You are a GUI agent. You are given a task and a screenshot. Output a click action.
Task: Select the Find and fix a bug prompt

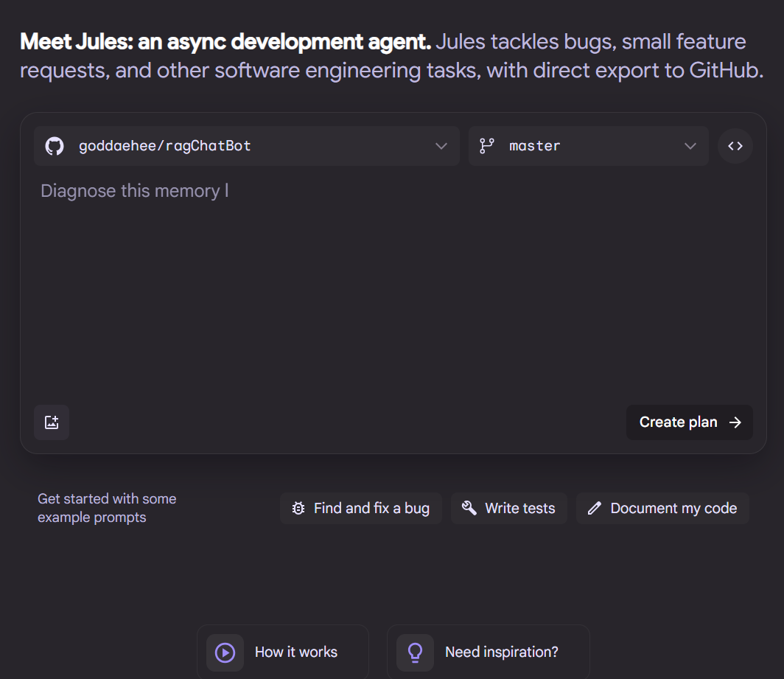click(361, 509)
